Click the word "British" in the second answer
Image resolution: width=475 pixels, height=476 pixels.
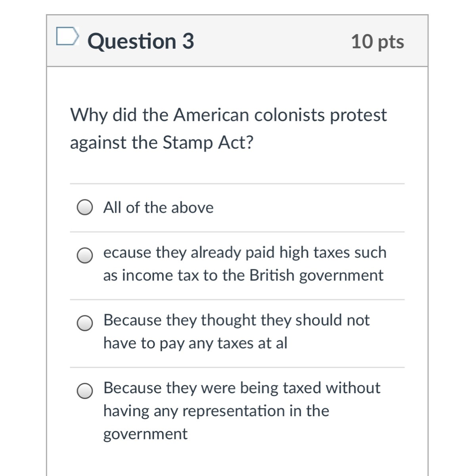(x=272, y=275)
